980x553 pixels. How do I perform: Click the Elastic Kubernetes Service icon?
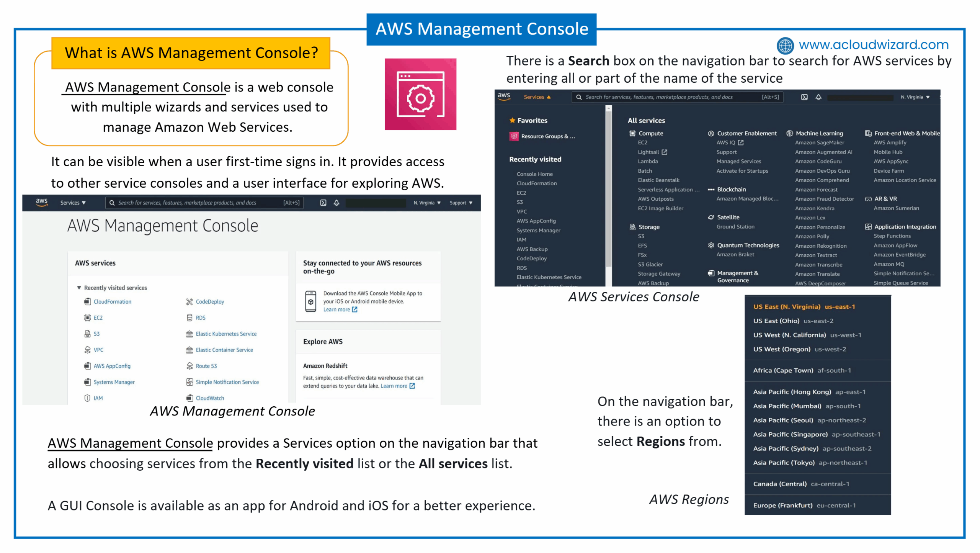(189, 334)
